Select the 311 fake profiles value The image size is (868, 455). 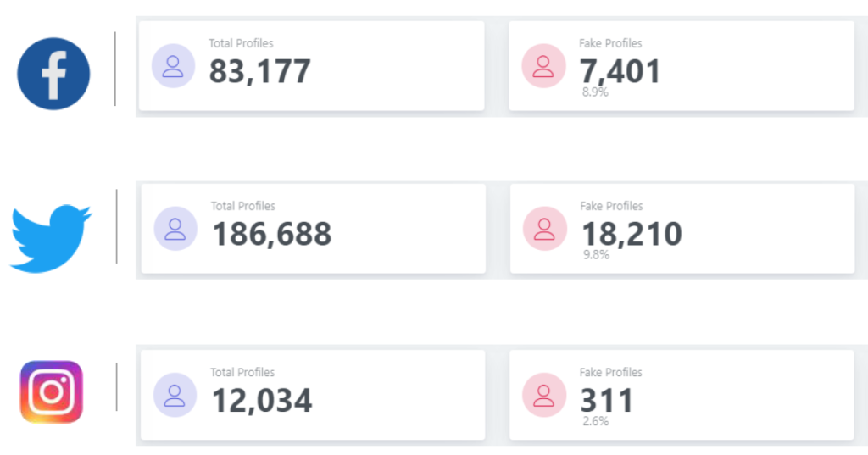[x=607, y=400]
